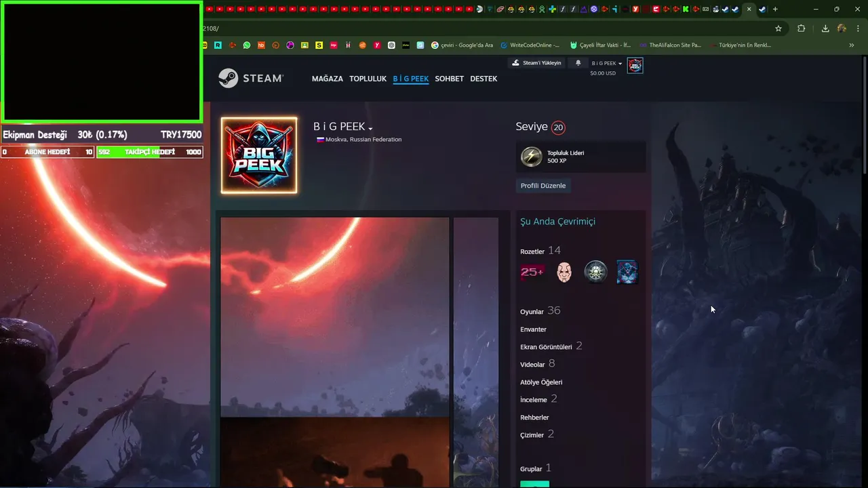Click the Şu Anda Çevrimiçi status text

pyautogui.click(x=557, y=222)
